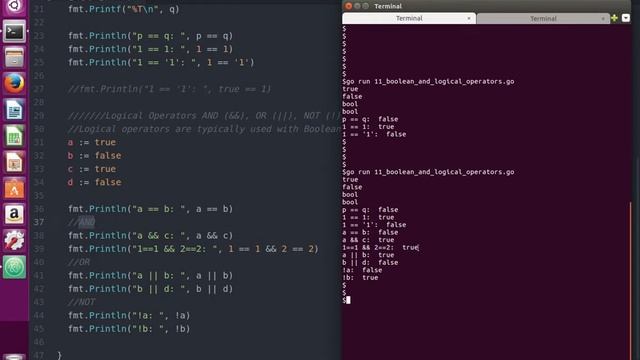Viewport: 640px width, 360px height.
Task: Add a new terminal tab with plus icon
Action: (614, 18)
